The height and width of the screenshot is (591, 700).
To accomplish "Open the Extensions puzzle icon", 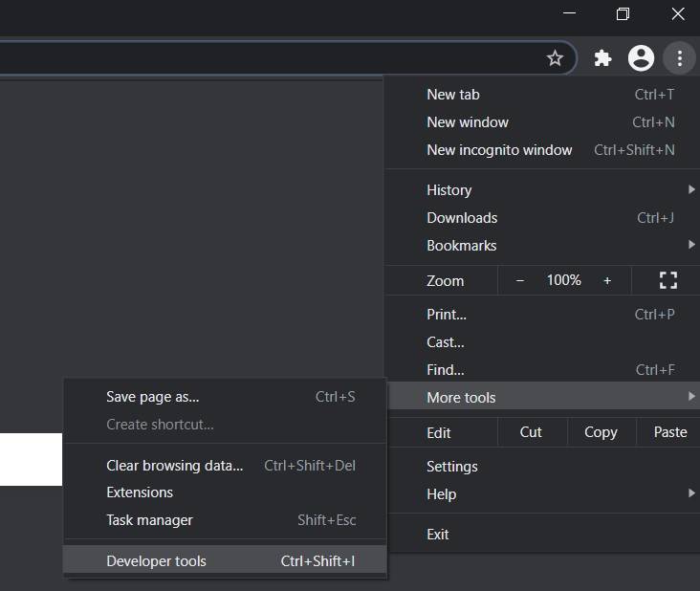I will coord(602,58).
